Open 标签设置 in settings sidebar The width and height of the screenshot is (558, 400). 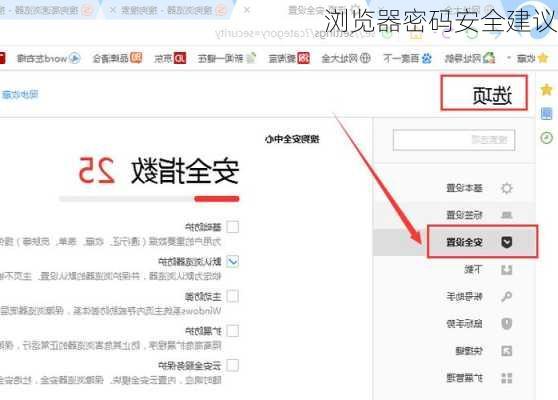464,215
